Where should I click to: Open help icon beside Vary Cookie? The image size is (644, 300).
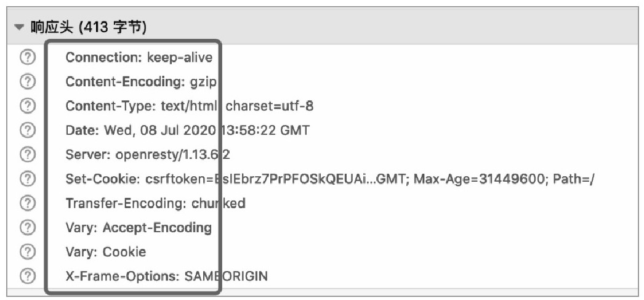click(28, 251)
